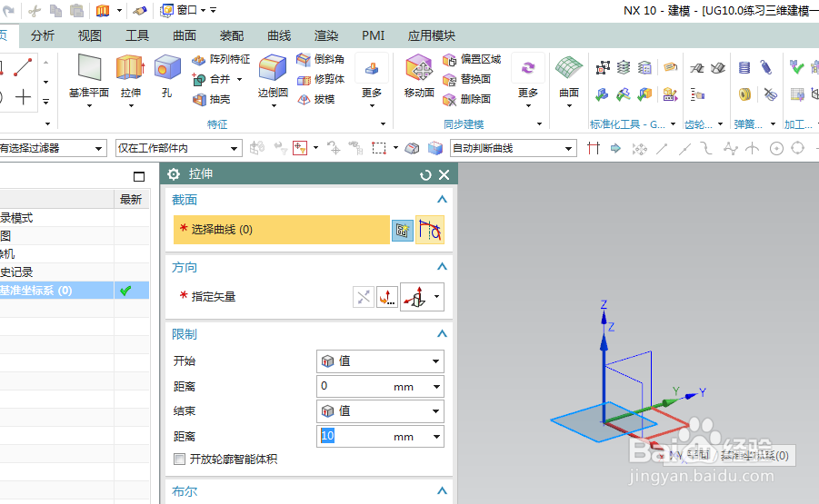Screen dimensions: 819x504
Task: Open the end 距离 mm units dropdown arrow
Action: (x=436, y=437)
